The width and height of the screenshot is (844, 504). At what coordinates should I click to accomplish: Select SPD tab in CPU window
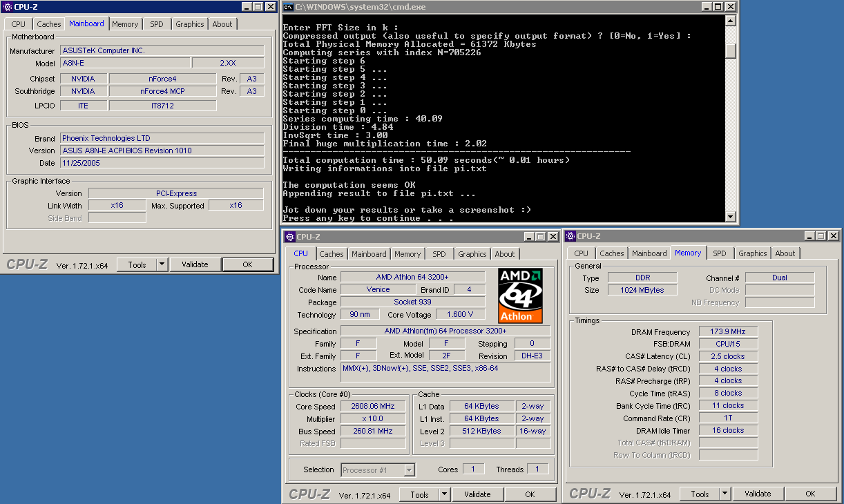[x=439, y=254]
